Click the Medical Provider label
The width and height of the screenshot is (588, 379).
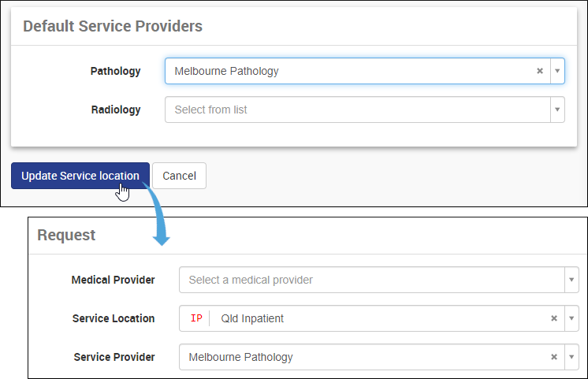[x=113, y=280]
